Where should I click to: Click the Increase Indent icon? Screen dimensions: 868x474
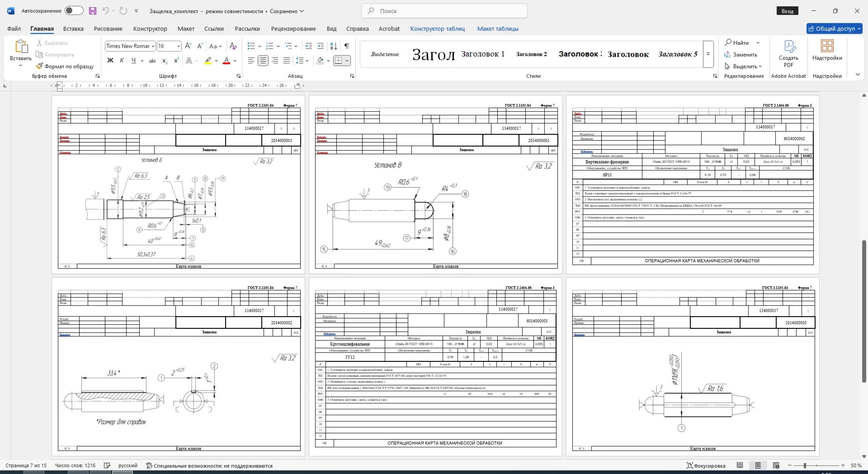(x=321, y=46)
